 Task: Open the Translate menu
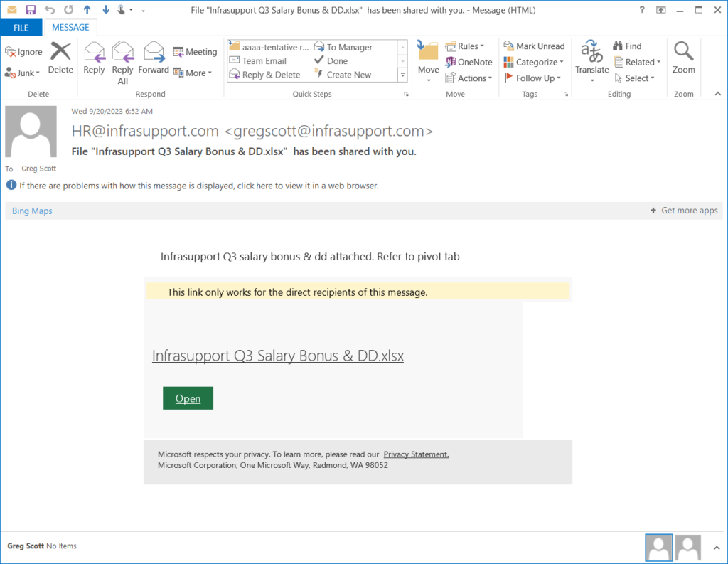pyautogui.click(x=591, y=61)
